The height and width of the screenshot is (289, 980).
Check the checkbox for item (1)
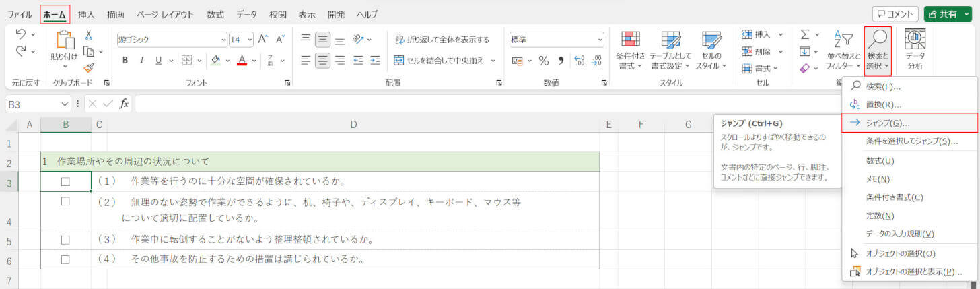pos(65,181)
